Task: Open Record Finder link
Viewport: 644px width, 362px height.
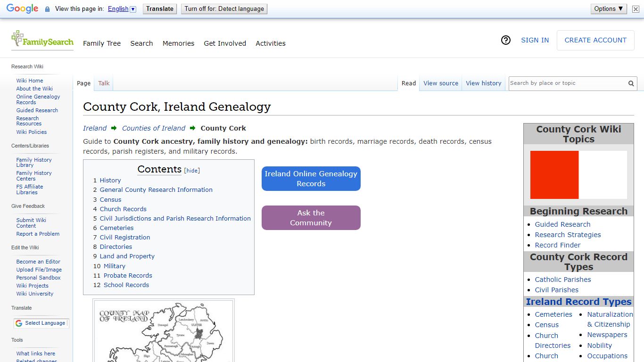Action: 558,245
